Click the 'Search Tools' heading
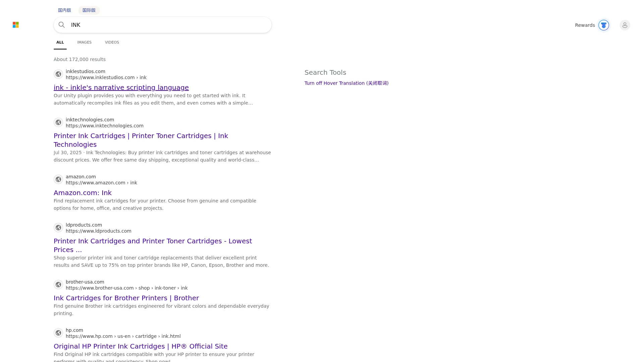The width and height of the screenshot is (644, 362). point(325,72)
